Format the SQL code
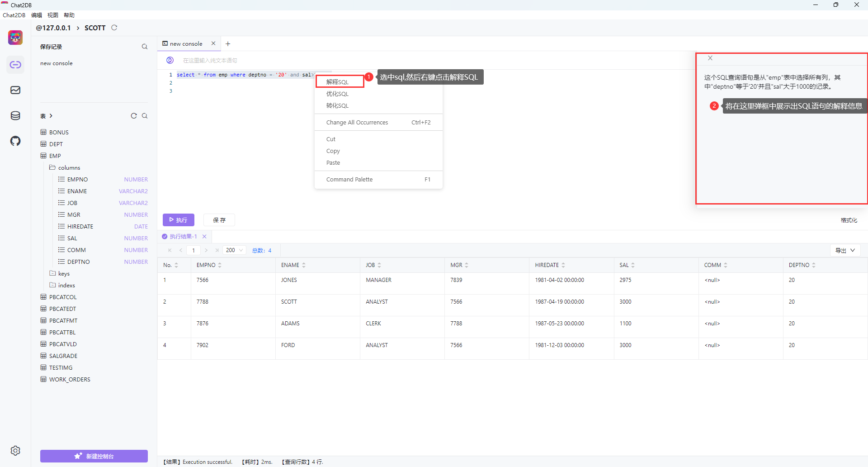The height and width of the screenshot is (467, 868). click(x=849, y=220)
